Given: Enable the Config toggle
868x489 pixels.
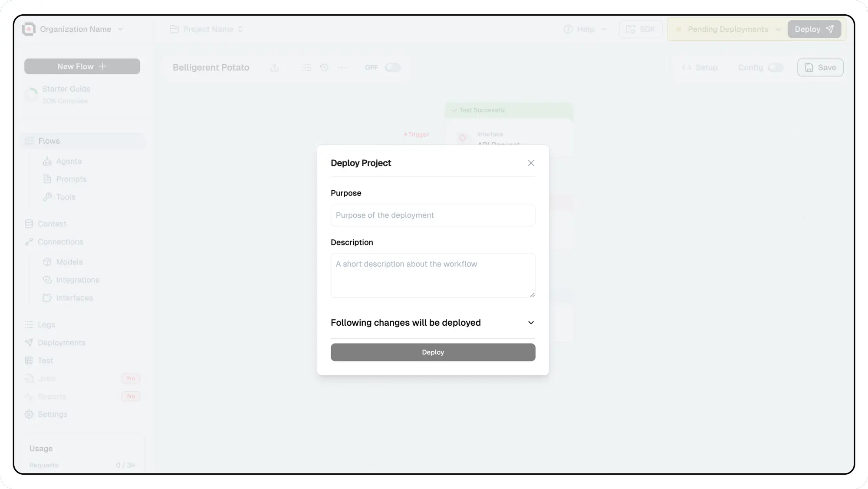Looking at the screenshot, I should pos(775,67).
